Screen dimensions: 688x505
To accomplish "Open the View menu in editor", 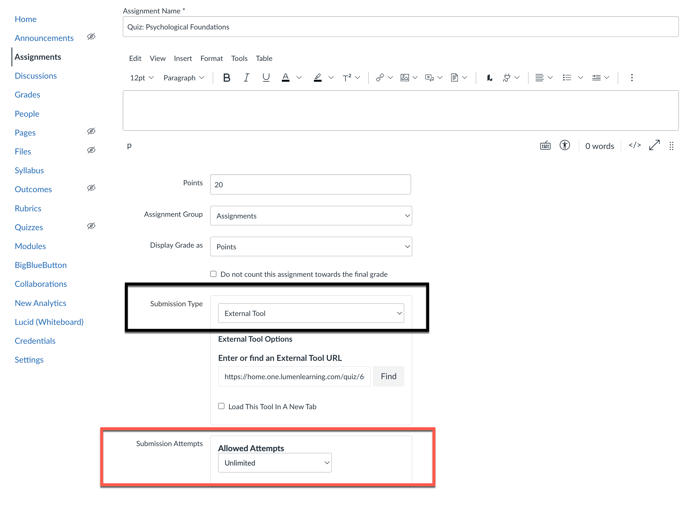I will click(158, 58).
